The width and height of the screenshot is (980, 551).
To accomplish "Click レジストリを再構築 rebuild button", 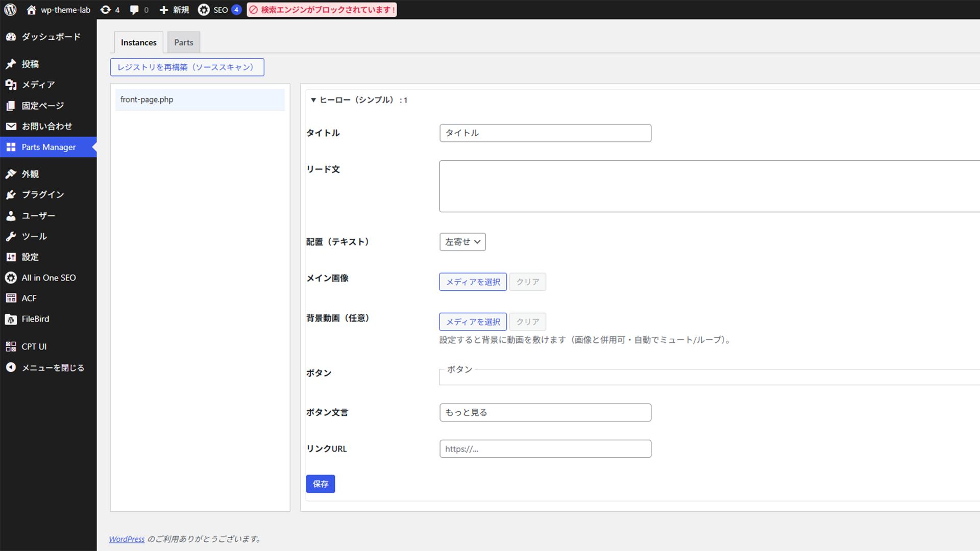I will point(187,67).
